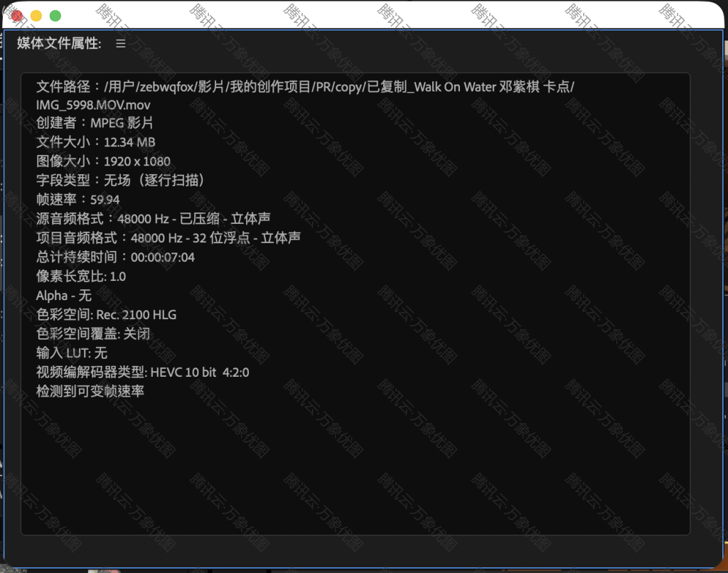Screen dimensions: 728x573
Task: Close the window with red button
Action: point(17,16)
